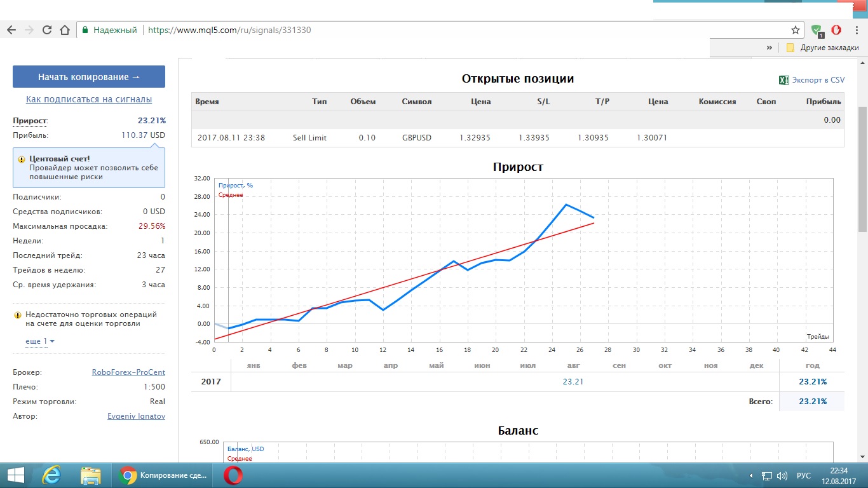
Task: Launch Opera from the taskbar
Action: pos(233,475)
